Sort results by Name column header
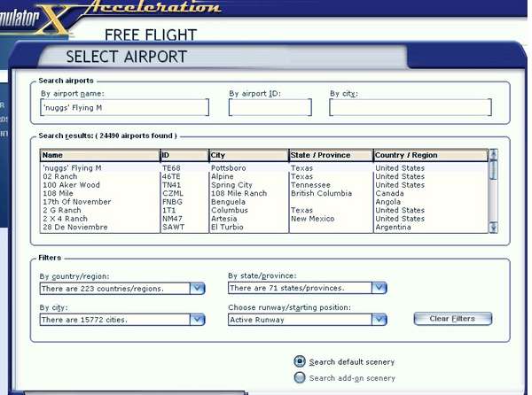The width and height of the screenshot is (532, 395). (x=99, y=155)
